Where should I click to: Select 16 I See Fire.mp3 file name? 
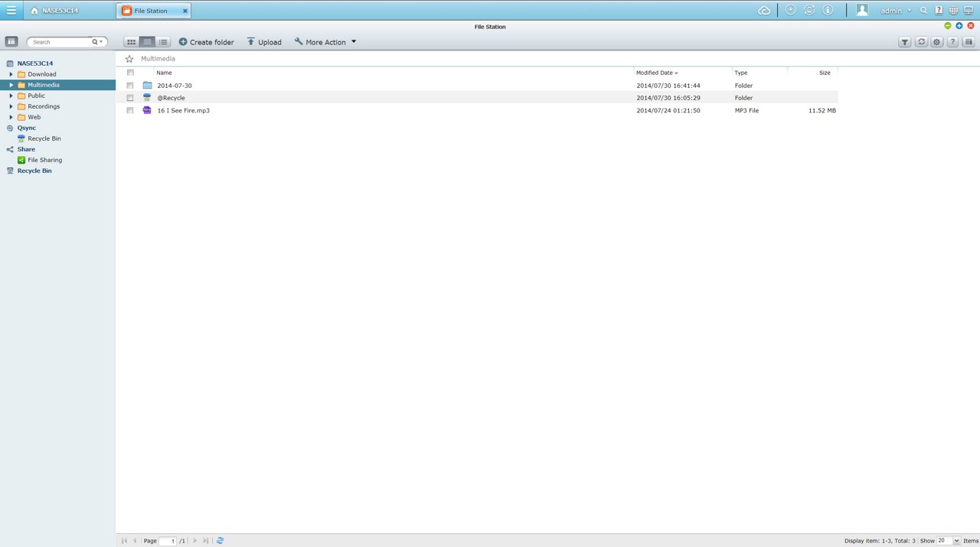point(183,110)
